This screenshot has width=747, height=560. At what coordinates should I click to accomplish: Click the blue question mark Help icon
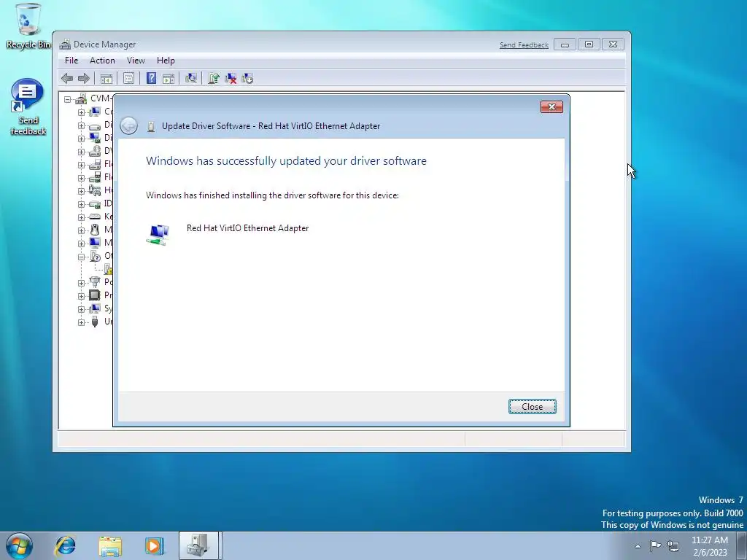click(x=151, y=79)
